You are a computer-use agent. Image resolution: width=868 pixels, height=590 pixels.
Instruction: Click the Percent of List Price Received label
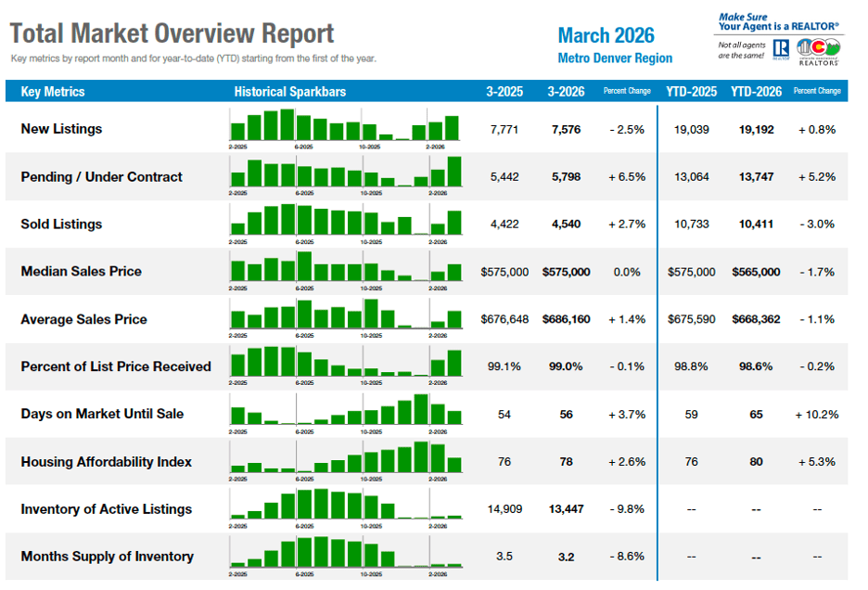point(116,366)
